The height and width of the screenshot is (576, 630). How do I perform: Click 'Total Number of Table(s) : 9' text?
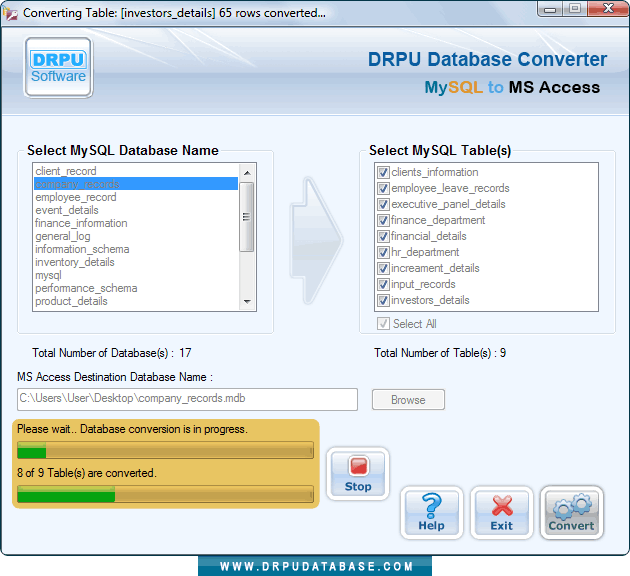point(440,353)
